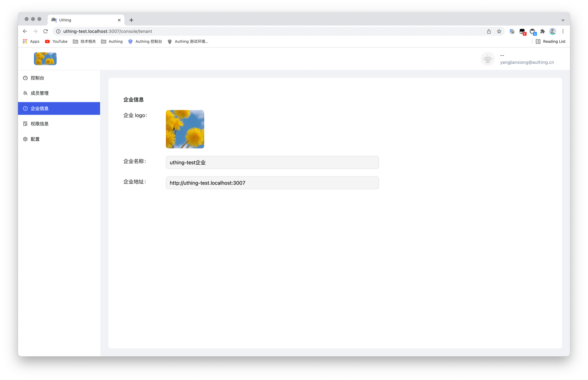Open the tab search chevron at top right
This screenshot has height=380, width=588.
(x=563, y=20)
